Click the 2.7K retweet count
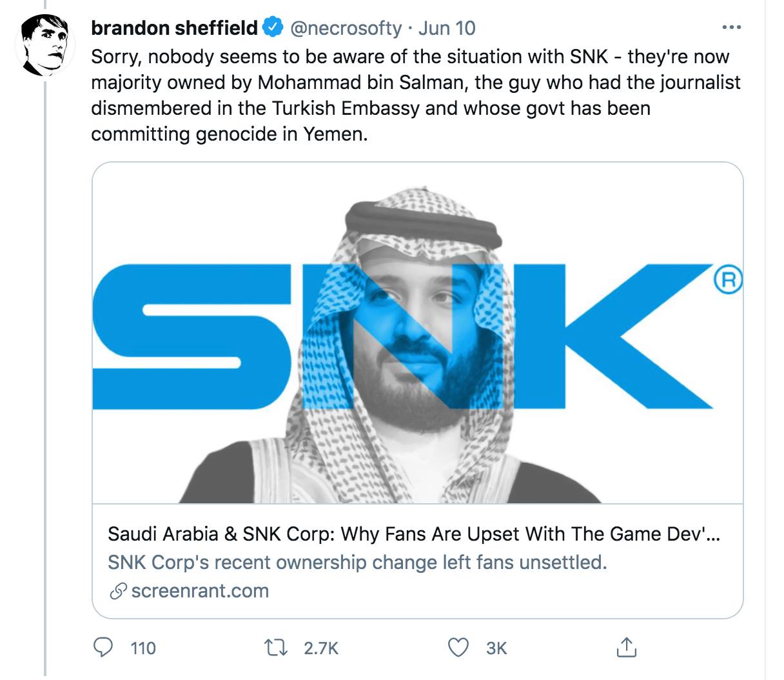The height and width of the screenshot is (680, 784). click(x=320, y=648)
